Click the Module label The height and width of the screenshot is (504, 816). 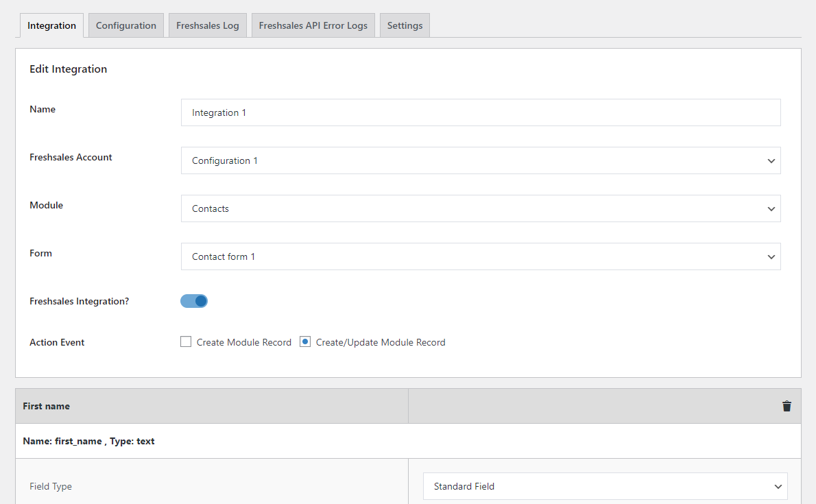pyautogui.click(x=47, y=205)
